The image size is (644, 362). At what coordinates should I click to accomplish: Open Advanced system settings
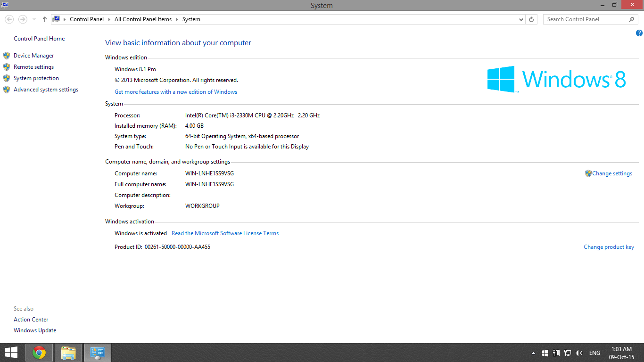click(x=46, y=90)
